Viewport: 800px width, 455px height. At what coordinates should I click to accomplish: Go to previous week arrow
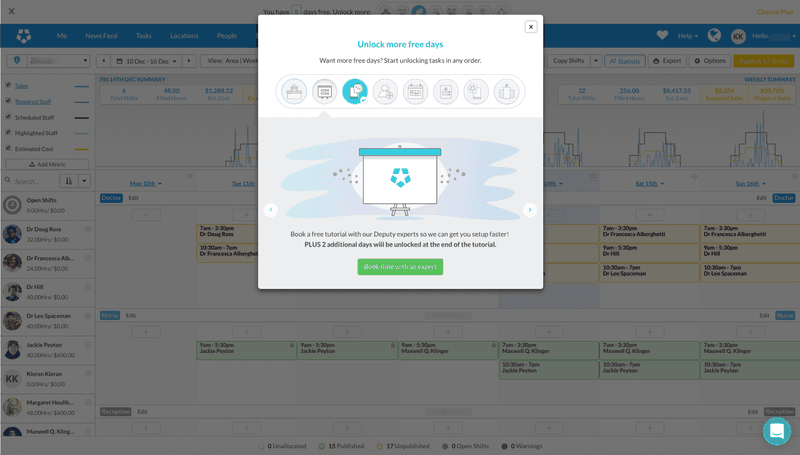tap(104, 61)
